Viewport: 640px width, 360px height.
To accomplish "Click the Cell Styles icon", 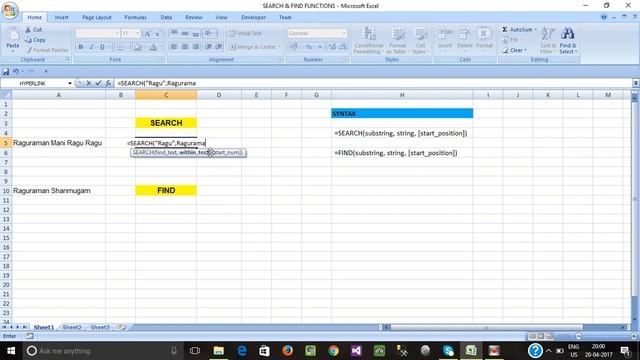I will (x=420, y=40).
